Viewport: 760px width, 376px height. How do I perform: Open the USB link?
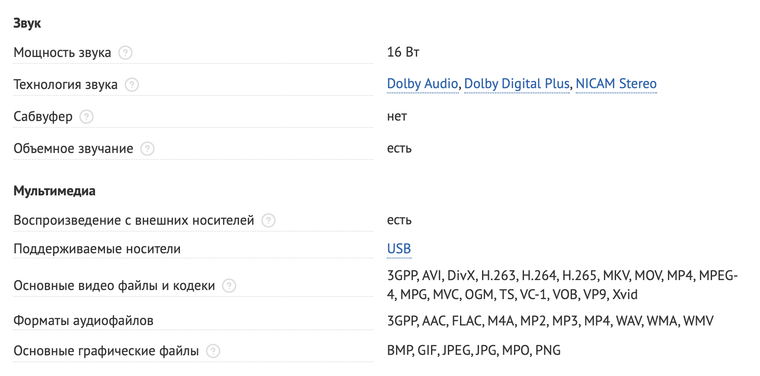point(399,249)
